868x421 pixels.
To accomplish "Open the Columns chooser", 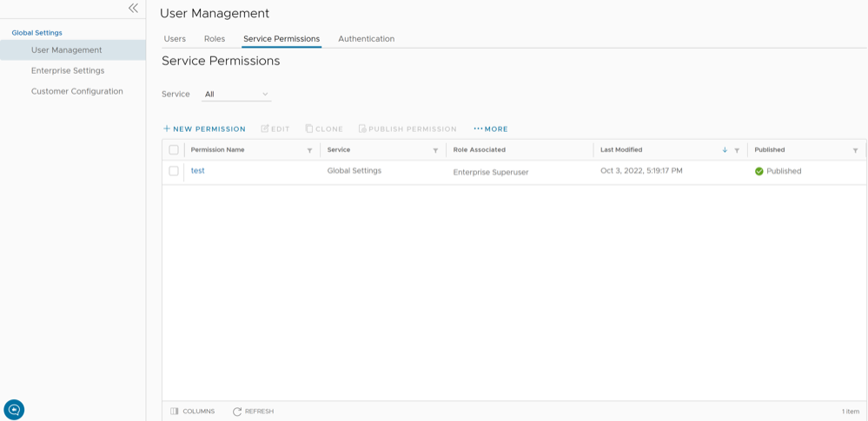I will tap(193, 411).
